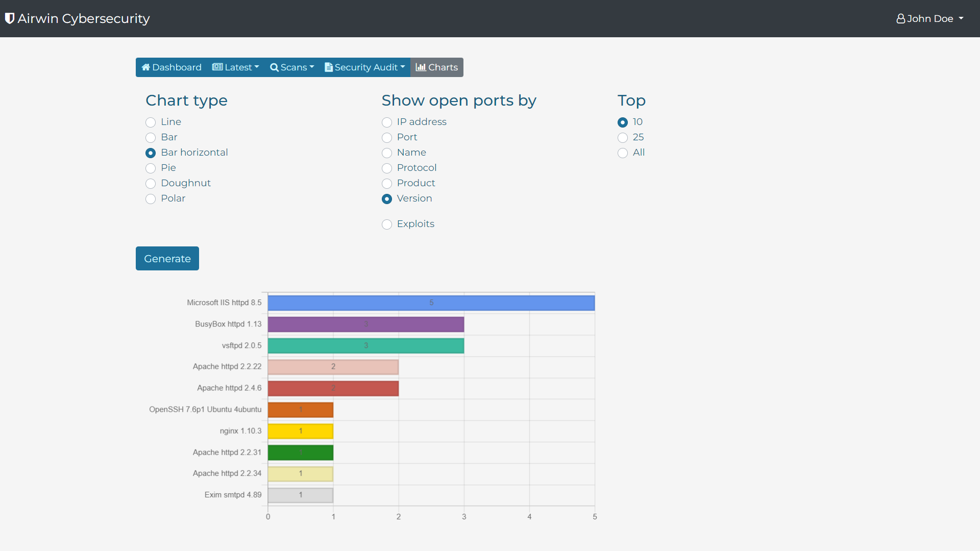980x551 pixels.
Task: Open the John Doe dropdown caret
Action: click(961, 18)
